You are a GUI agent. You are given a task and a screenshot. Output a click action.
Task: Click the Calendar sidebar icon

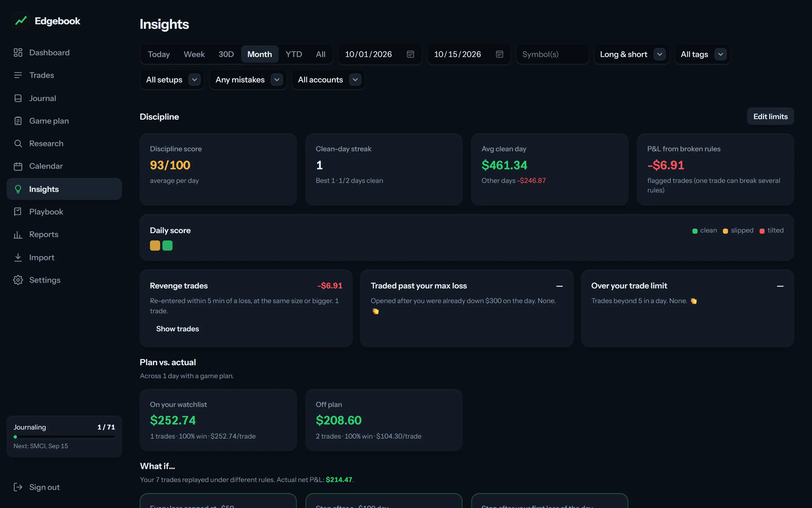(x=18, y=166)
